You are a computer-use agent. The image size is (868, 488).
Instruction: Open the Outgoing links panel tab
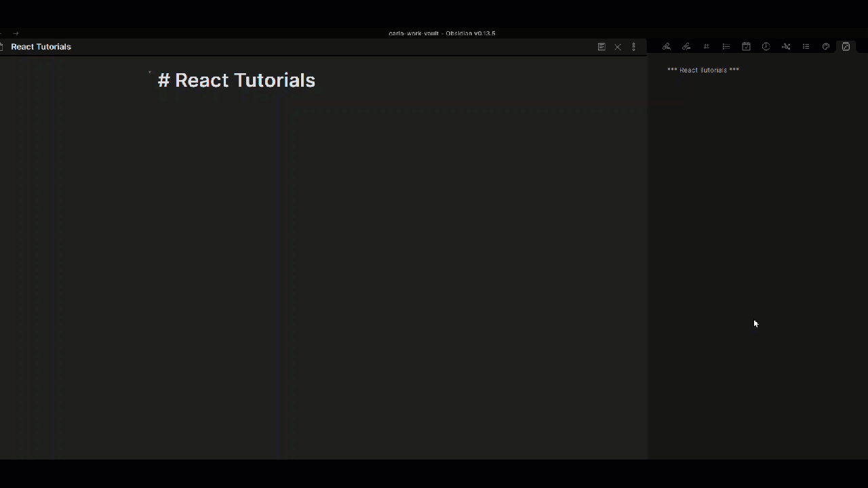686,47
